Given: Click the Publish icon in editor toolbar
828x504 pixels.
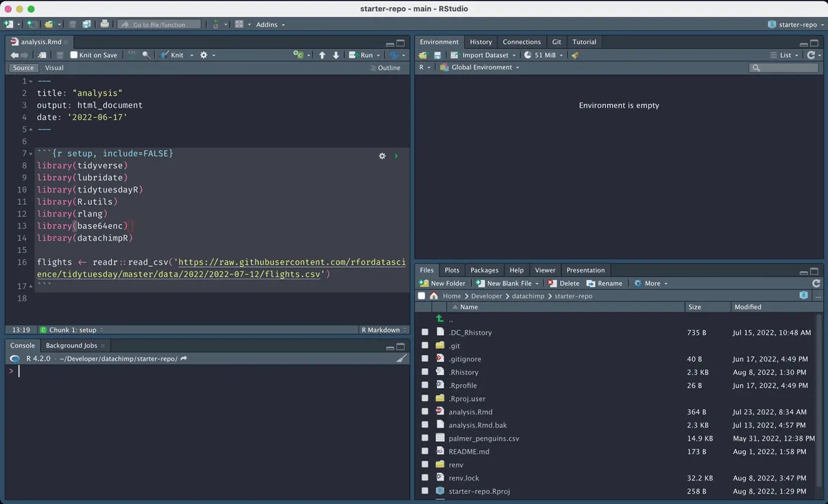Looking at the screenshot, I should coord(394,55).
